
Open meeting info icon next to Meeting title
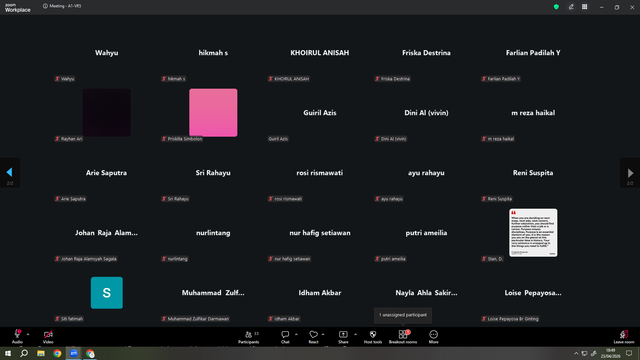tap(45, 6)
